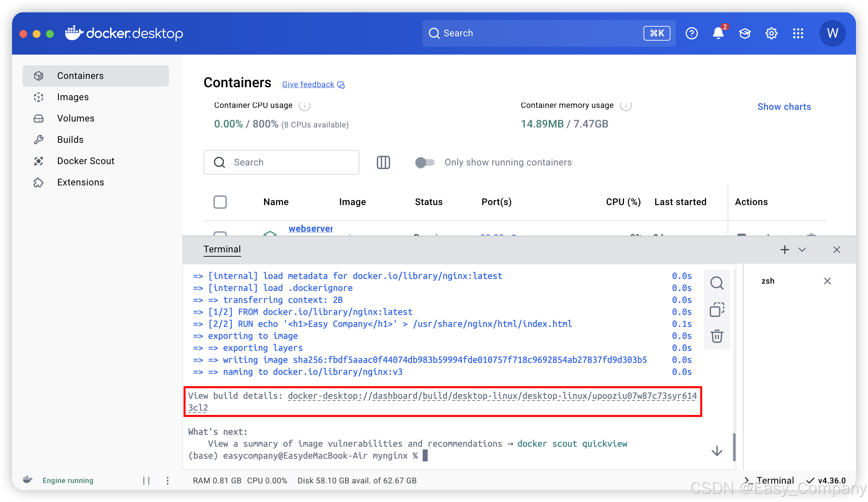Pause the Docker engine button
The image size is (868, 502).
(146, 480)
